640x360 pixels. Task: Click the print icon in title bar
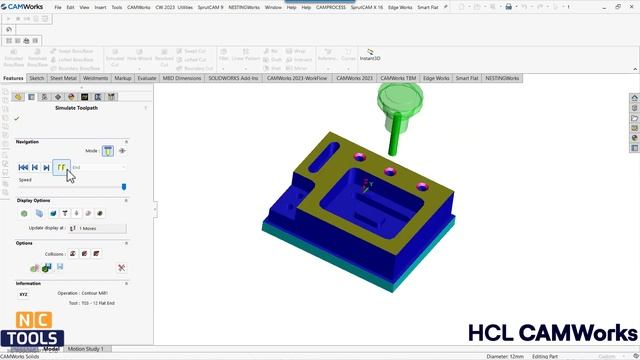509,7
